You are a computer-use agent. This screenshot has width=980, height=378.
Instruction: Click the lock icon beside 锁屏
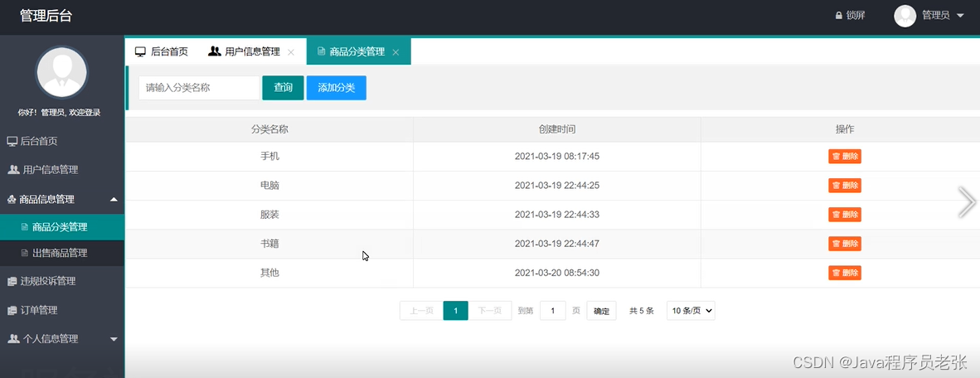click(x=839, y=16)
